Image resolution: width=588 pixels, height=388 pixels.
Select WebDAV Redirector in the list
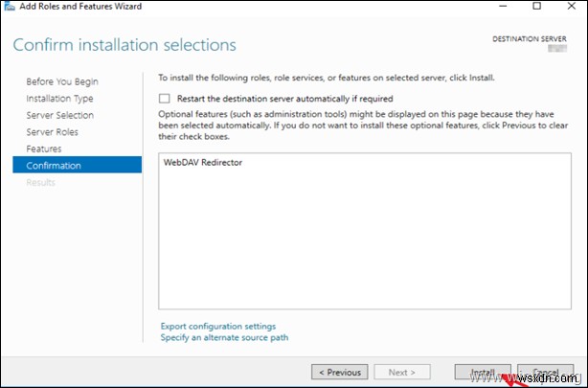tap(203, 163)
